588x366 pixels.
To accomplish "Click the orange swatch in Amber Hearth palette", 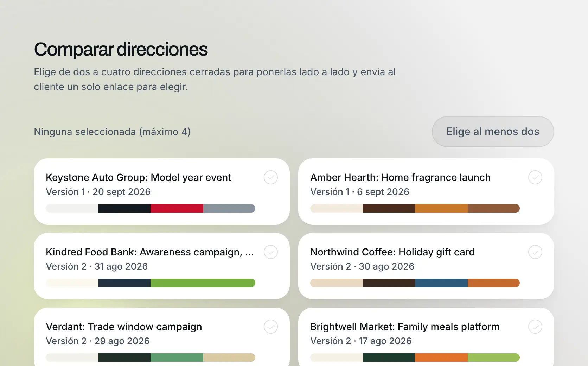I will (441, 208).
